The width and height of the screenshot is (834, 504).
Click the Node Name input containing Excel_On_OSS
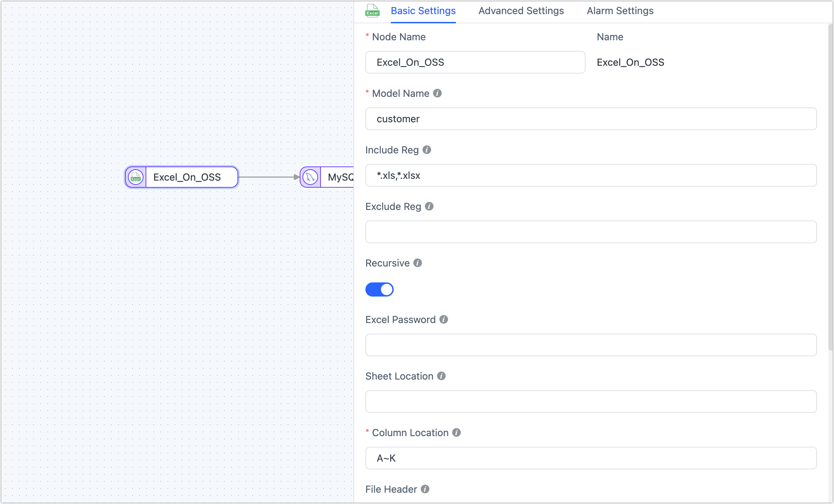click(x=475, y=62)
